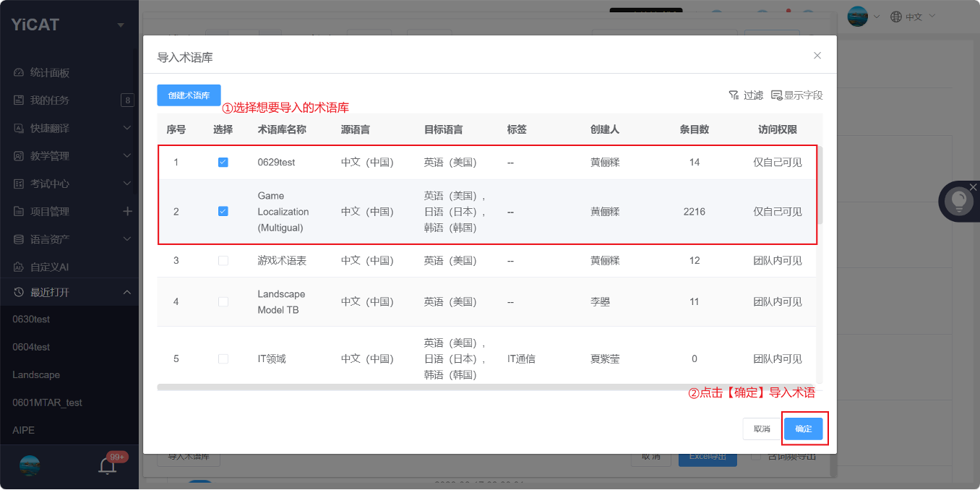Click the 条目数 column header
The image size is (980, 490).
coord(695,130)
